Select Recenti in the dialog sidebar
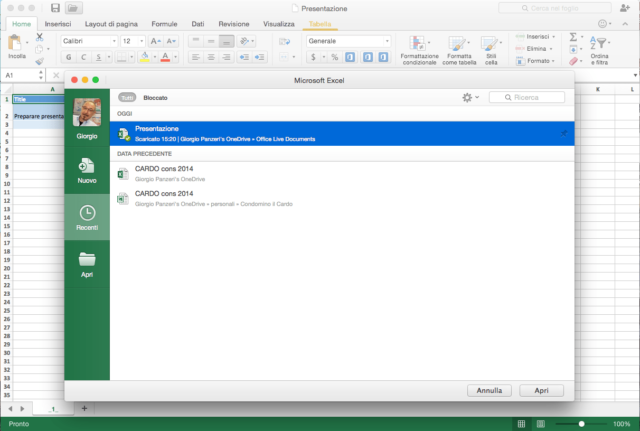Screen dimensions: 640x431 (x=87, y=217)
